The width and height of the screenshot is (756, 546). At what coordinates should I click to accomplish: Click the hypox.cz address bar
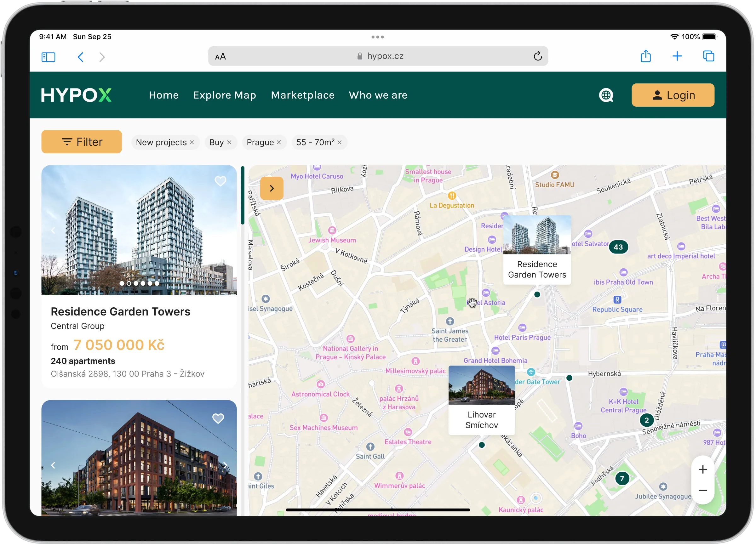pos(378,56)
